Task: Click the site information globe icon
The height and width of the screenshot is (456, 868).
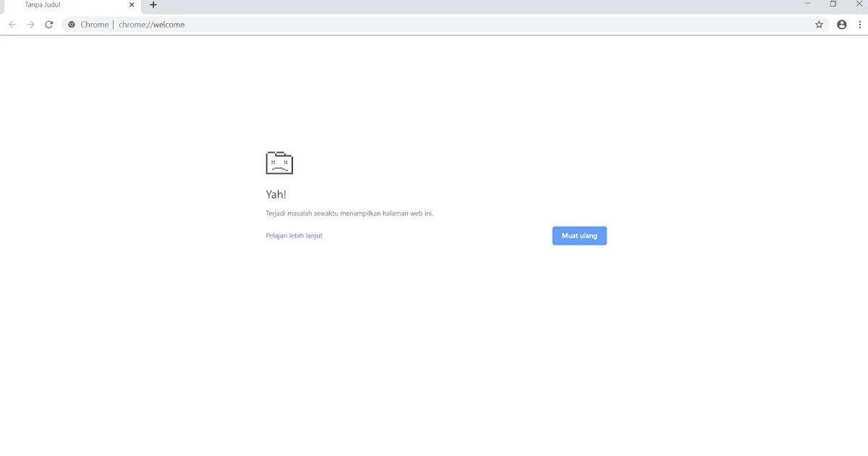Action: (71, 24)
